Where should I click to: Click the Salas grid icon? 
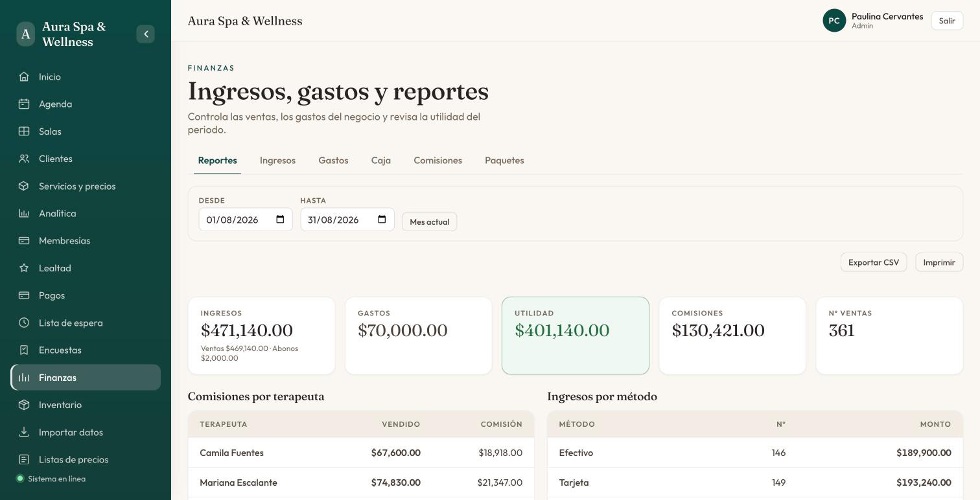tap(24, 131)
